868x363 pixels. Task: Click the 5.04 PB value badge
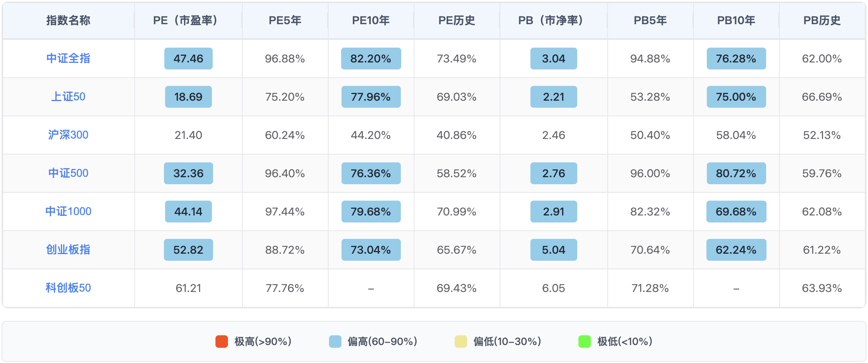(x=553, y=250)
